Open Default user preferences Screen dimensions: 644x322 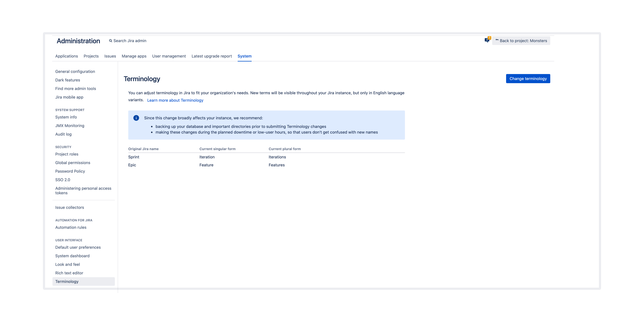78,247
